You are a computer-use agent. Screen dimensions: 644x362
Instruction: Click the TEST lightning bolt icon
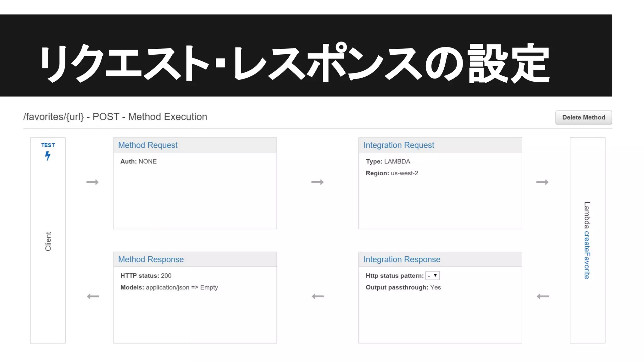point(47,156)
